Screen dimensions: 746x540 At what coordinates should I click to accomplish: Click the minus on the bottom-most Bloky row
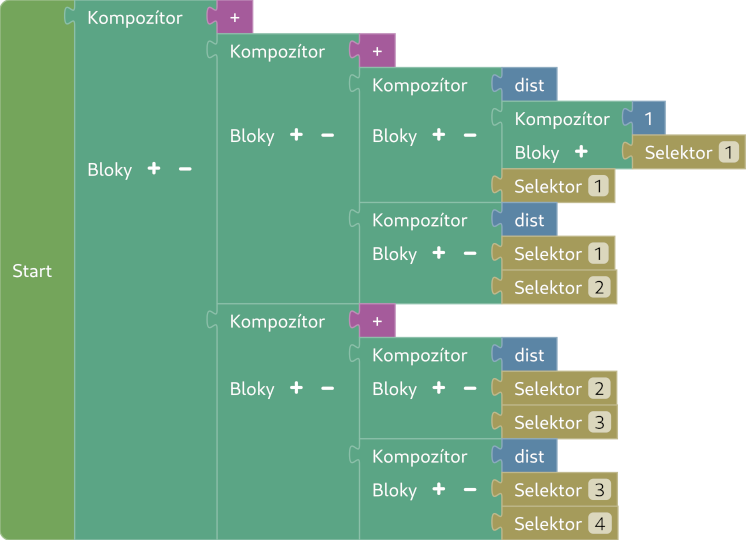tap(470, 490)
